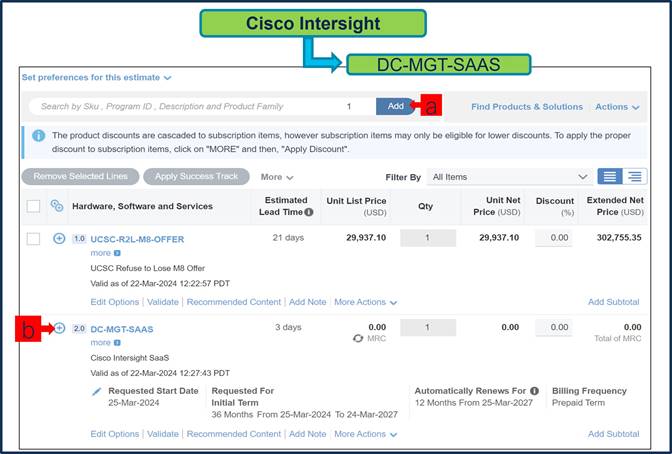Check the UCSC-R2L-M8-OFFER row checkbox
The image size is (672, 454).
pos(33,239)
